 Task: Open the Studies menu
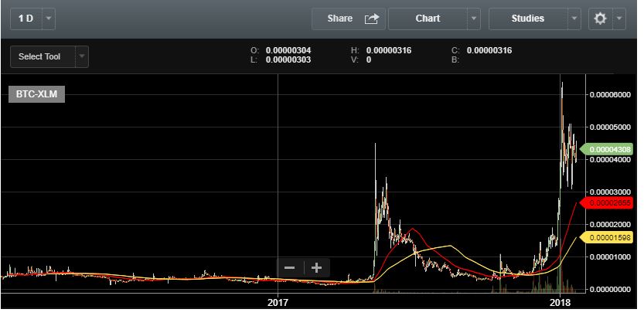click(528, 19)
